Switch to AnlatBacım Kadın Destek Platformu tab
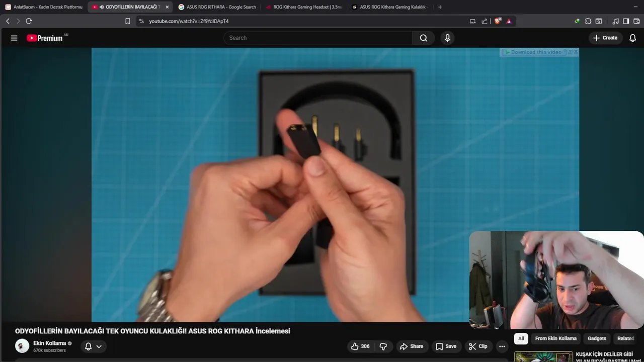Screen dimensions: 644x362 tap(44, 7)
